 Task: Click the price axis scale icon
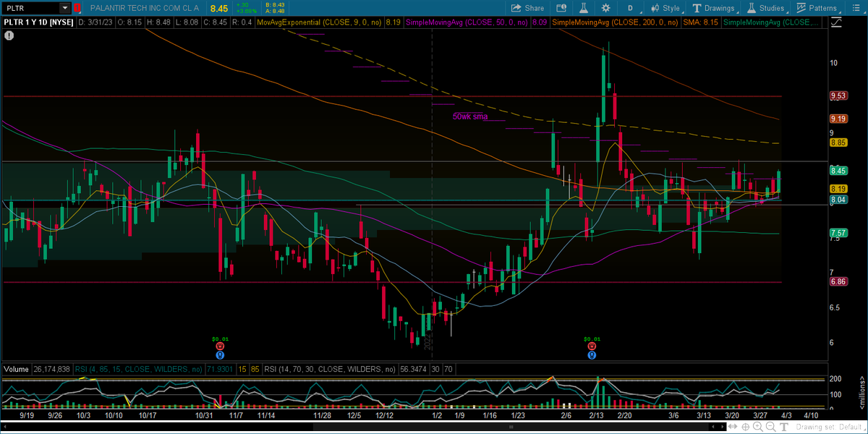[x=838, y=22]
